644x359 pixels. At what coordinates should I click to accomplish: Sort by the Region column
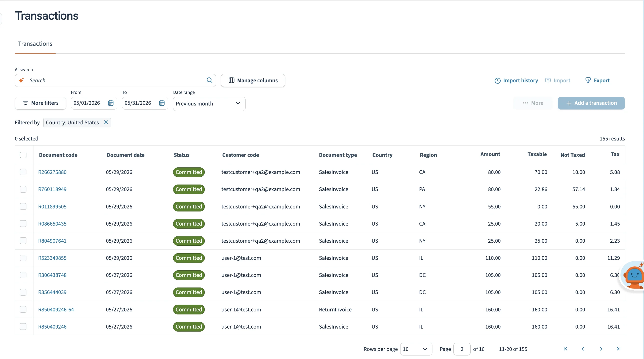[428, 155]
